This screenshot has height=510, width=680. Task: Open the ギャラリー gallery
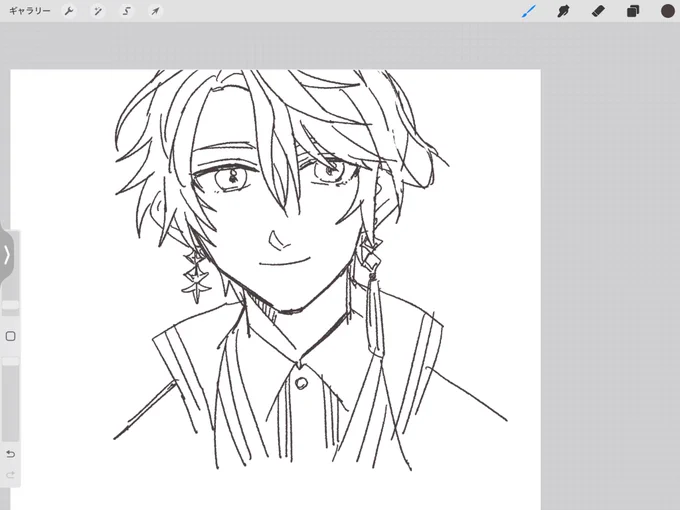[x=29, y=11]
